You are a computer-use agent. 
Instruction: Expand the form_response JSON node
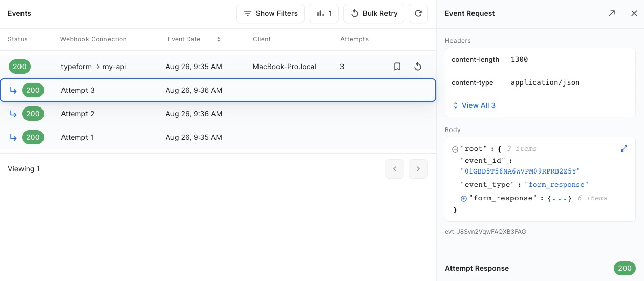pos(464,199)
